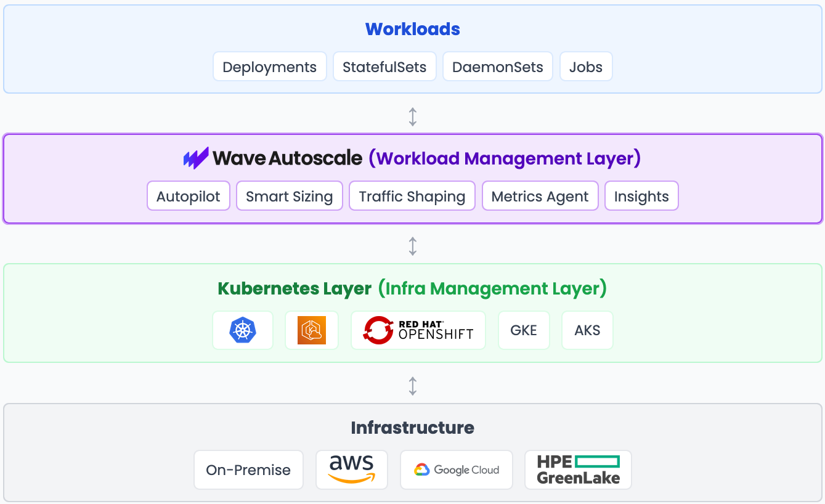This screenshot has height=504, width=825.
Task: Select the Red Hat OpenShift logo
Action: pos(418,330)
